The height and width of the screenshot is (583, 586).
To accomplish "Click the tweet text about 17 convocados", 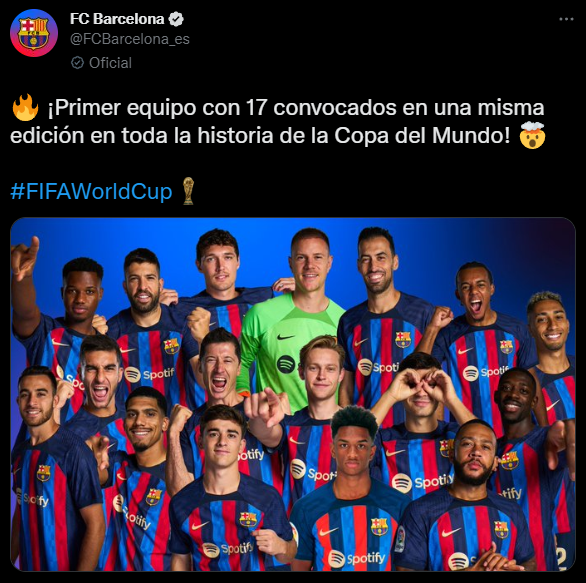I will [x=277, y=121].
